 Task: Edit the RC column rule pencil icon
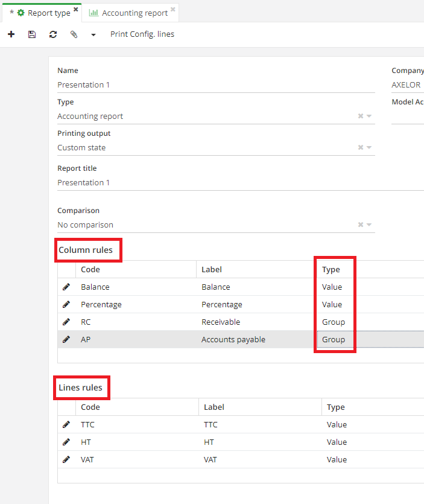click(x=66, y=322)
